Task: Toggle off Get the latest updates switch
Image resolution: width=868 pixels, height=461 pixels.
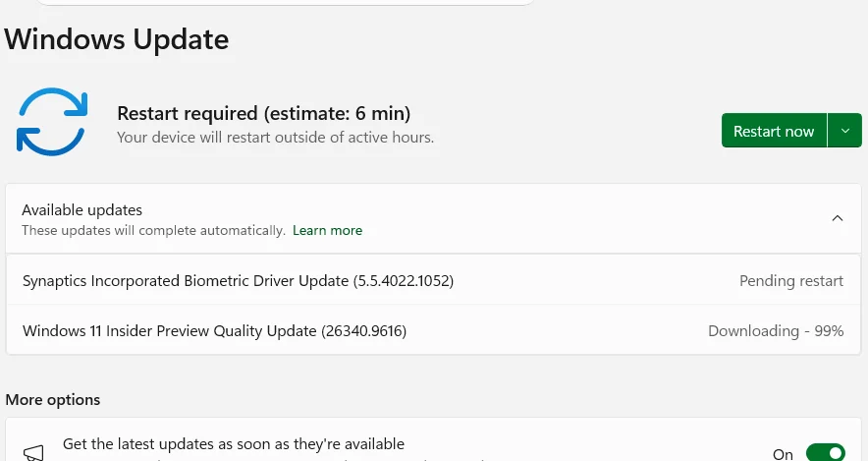Action: pyautogui.click(x=826, y=453)
